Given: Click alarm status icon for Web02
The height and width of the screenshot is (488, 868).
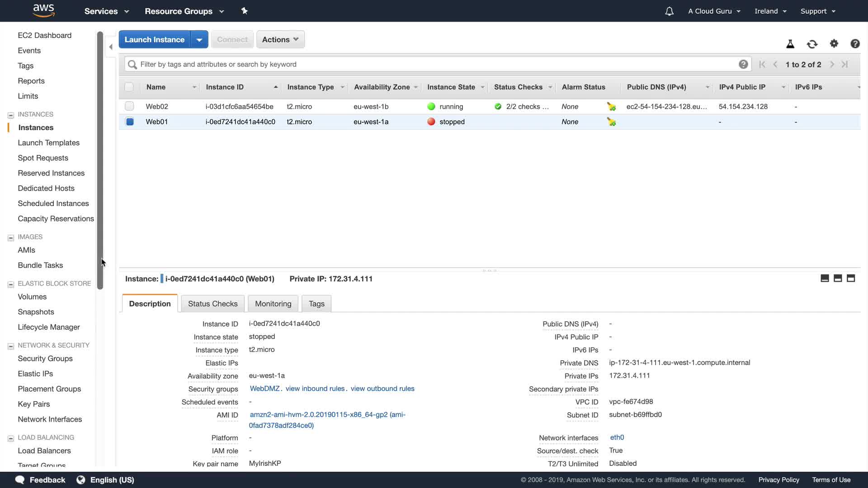Looking at the screenshot, I should tap(611, 107).
